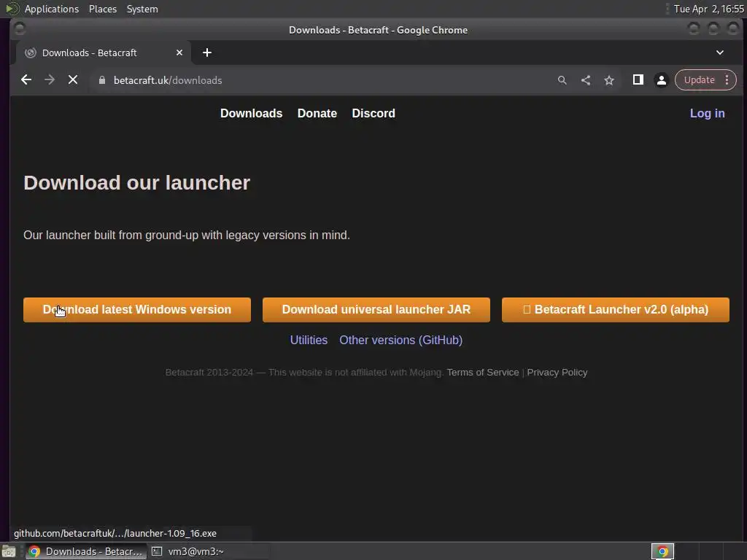Close the Downloads - Betacraft tab
747x560 pixels.
click(179, 52)
